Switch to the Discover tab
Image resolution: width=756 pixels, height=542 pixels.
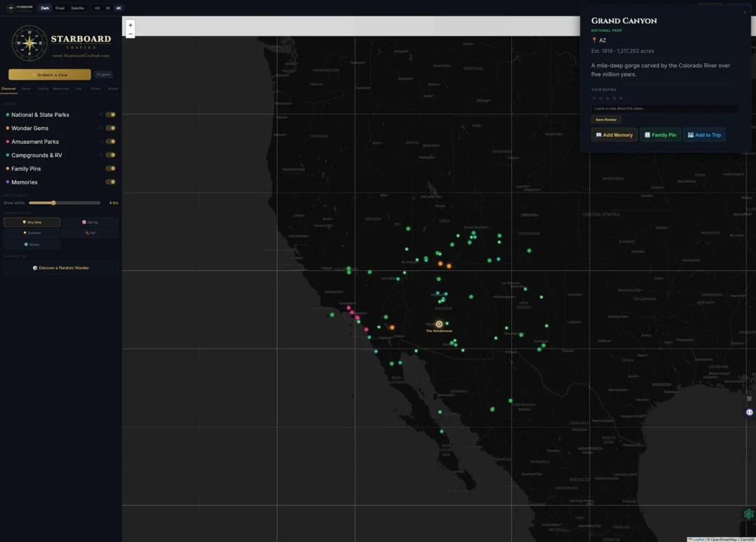point(9,89)
